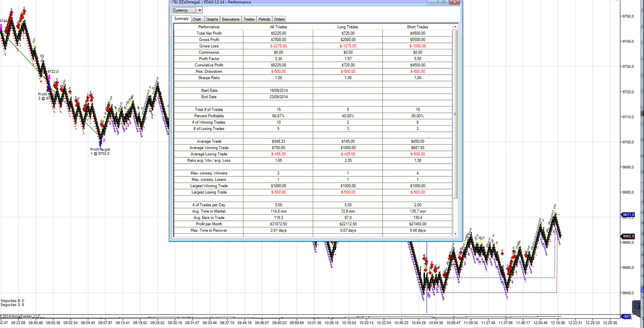Screen dimensions: 644x328
Task: Click the 9722,0 price label on chart
Action: (x=53, y=72)
